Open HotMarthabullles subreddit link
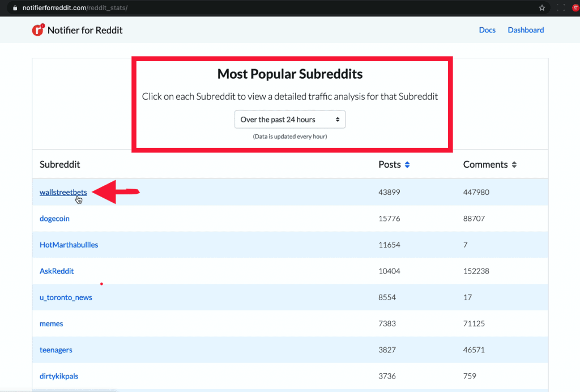This screenshot has width=580, height=392. 69,245
